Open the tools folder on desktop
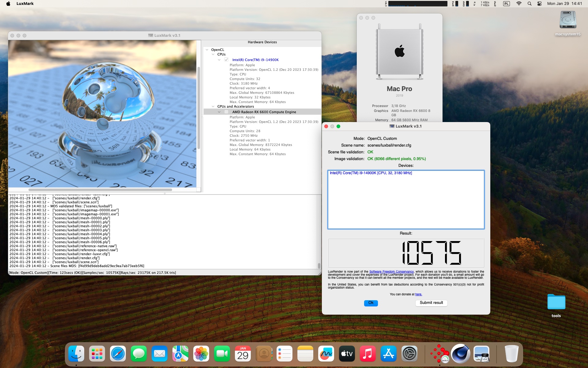588x368 pixels. click(556, 302)
